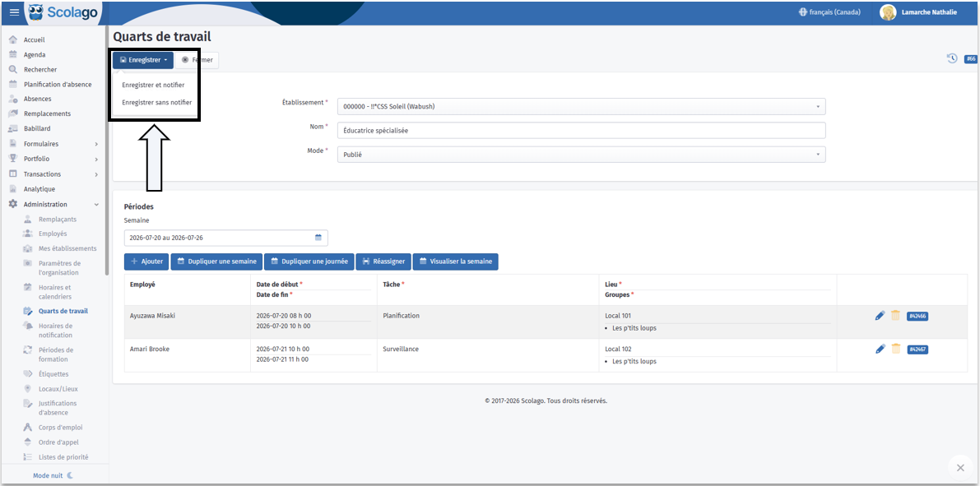The image size is (980, 486).
Task: Open Paramètres de l'organisation
Action: click(x=59, y=267)
